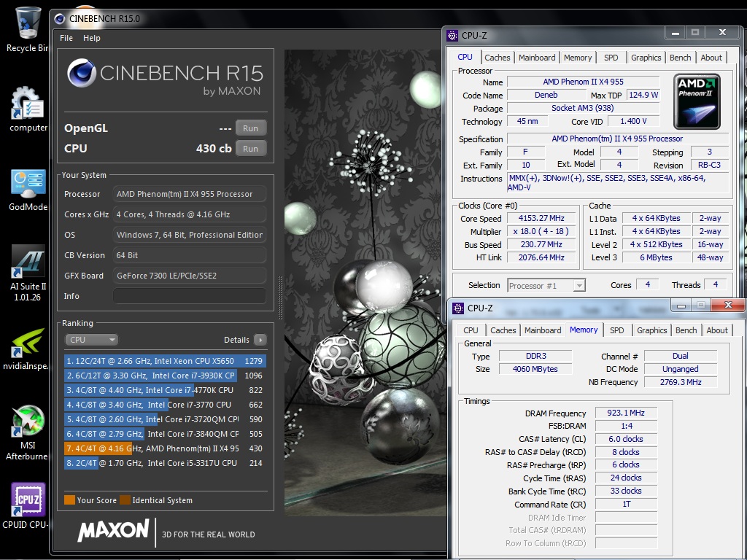Click the orange Your Score legend swatch

69,500
